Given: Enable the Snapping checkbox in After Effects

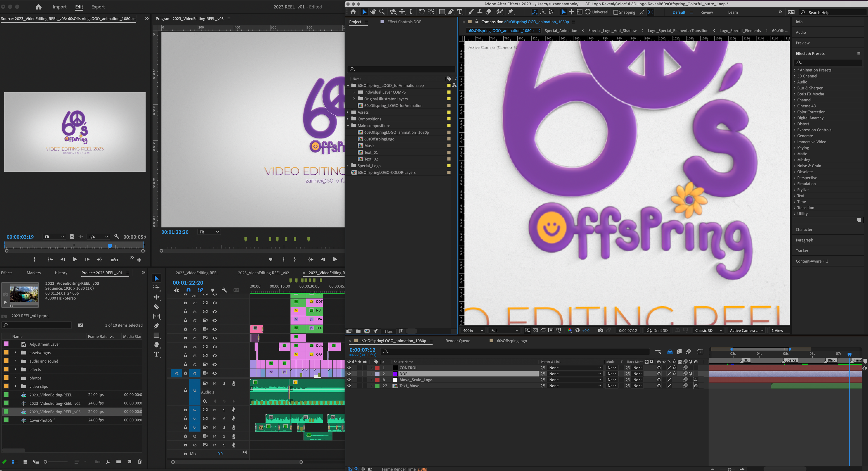Looking at the screenshot, I should [616, 12].
